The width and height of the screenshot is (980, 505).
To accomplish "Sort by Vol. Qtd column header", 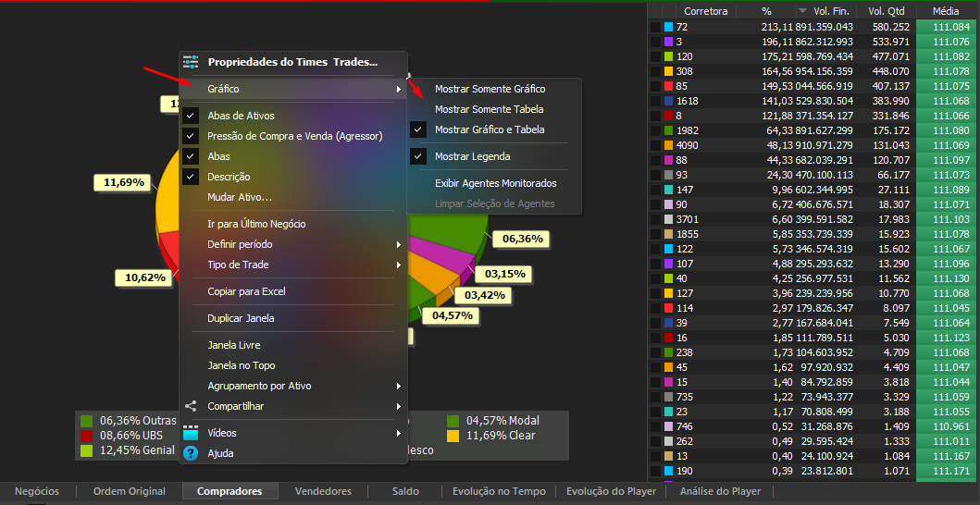I will (x=887, y=11).
